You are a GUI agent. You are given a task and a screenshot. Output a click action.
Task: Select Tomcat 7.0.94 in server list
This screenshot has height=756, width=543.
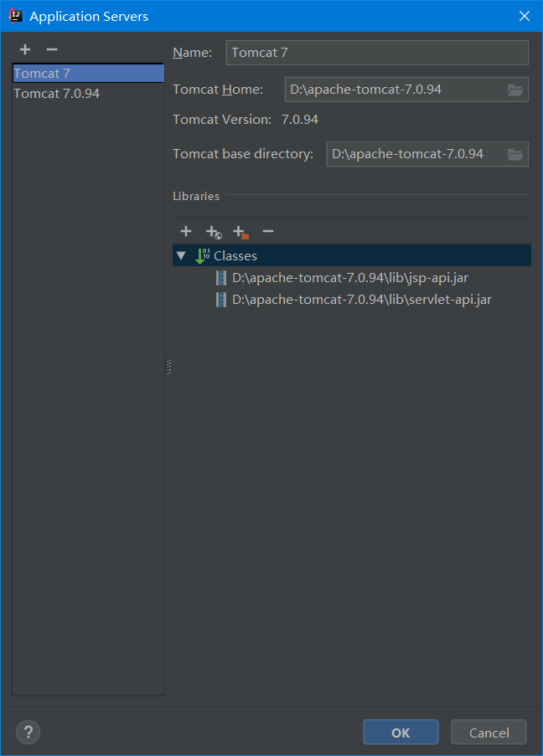[x=88, y=94]
